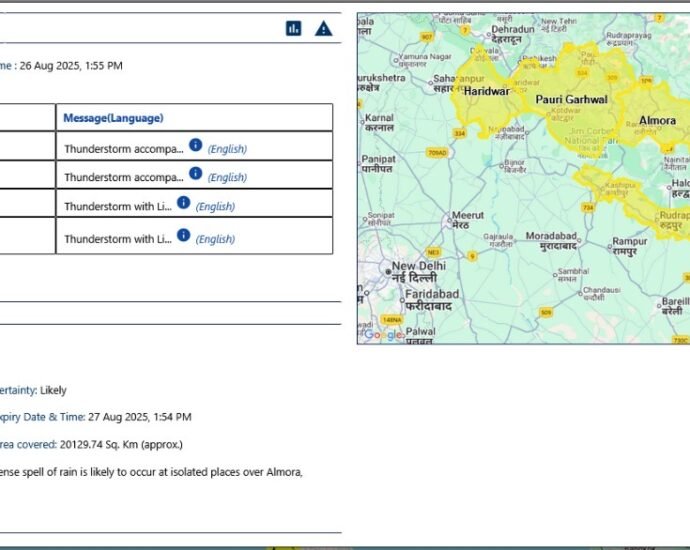
Task: Open the English link in the fourth row
Action: [215, 239]
